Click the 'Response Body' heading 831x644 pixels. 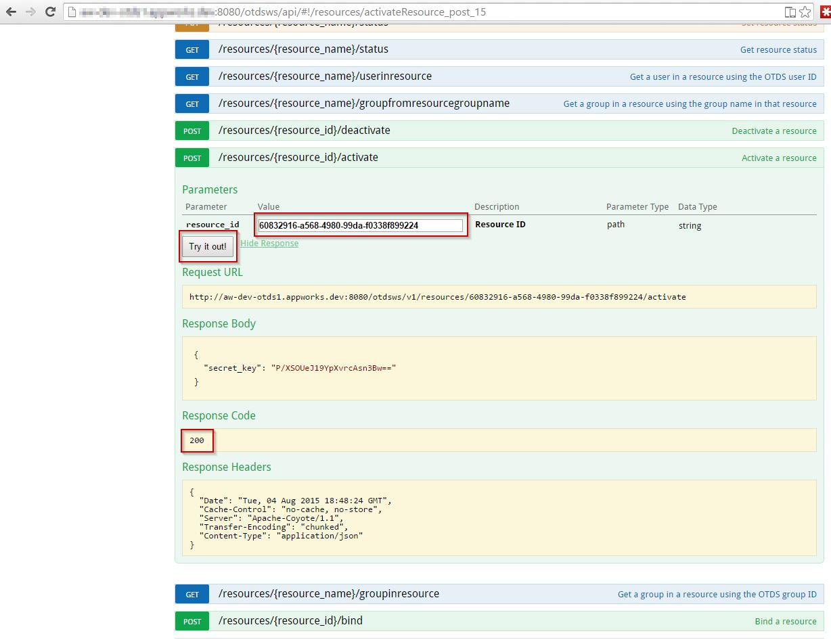[x=219, y=324]
